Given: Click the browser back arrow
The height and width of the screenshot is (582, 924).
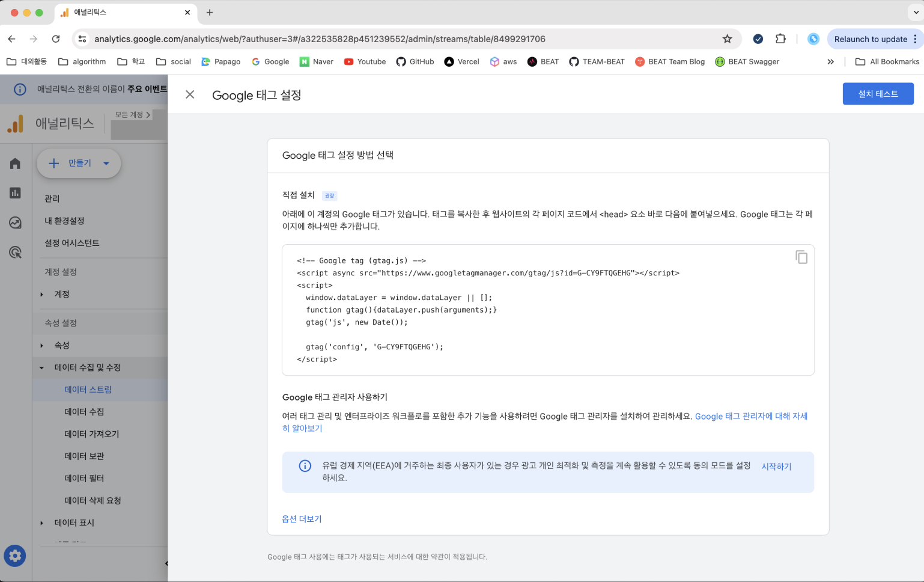Looking at the screenshot, I should (11, 39).
